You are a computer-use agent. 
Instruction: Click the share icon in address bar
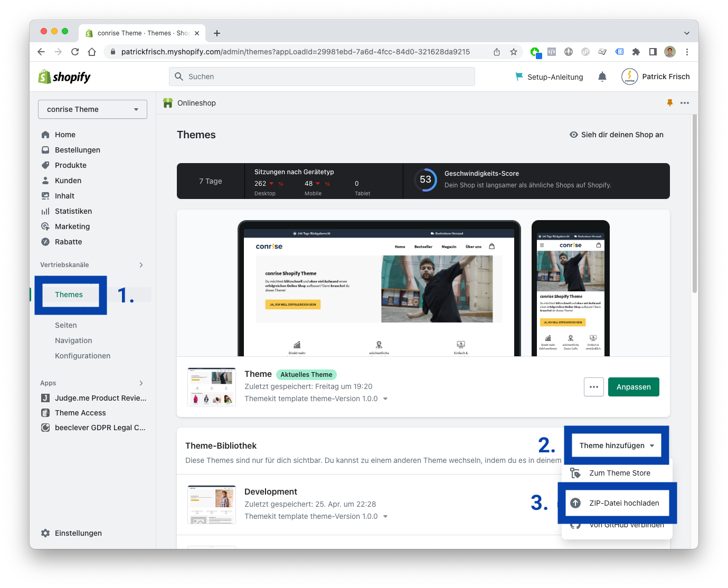(497, 52)
